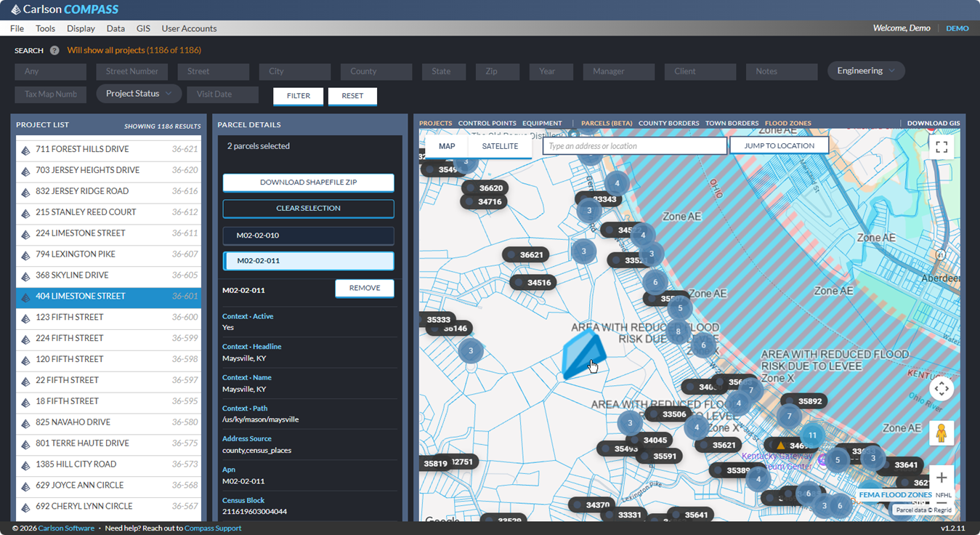The height and width of the screenshot is (535, 980).
Task: Click the cluster marker labeled 11
Action: 812,435
